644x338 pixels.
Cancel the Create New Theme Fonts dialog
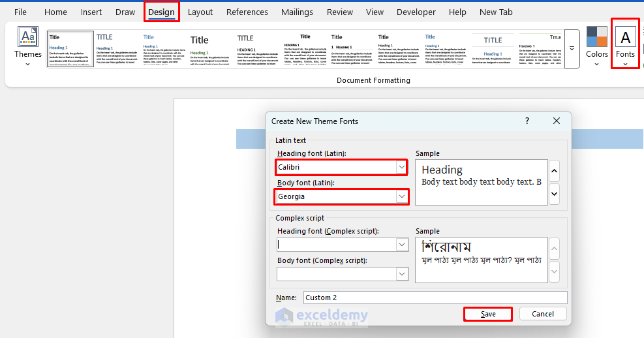click(543, 314)
